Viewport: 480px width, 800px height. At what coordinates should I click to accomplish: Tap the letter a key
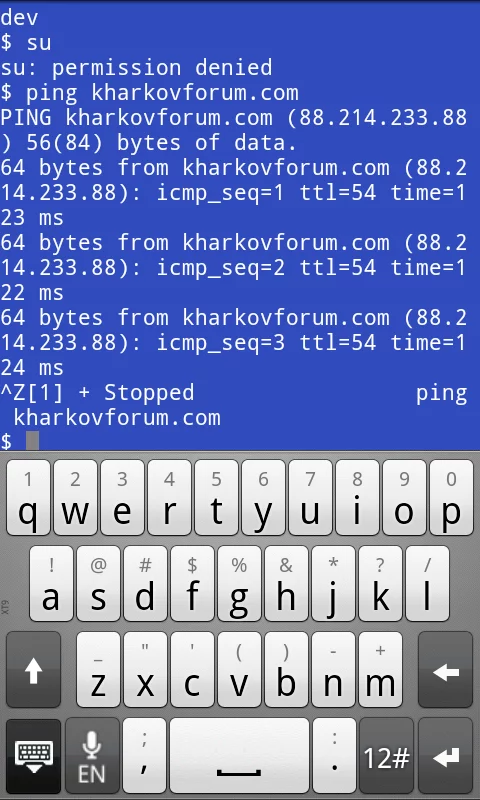pyautogui.click(x=52, y=583)
